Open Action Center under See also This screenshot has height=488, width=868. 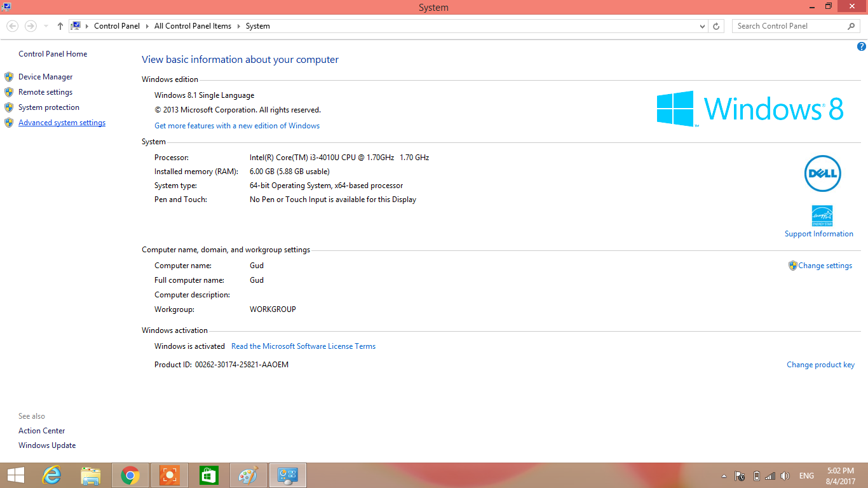[42, 431]
